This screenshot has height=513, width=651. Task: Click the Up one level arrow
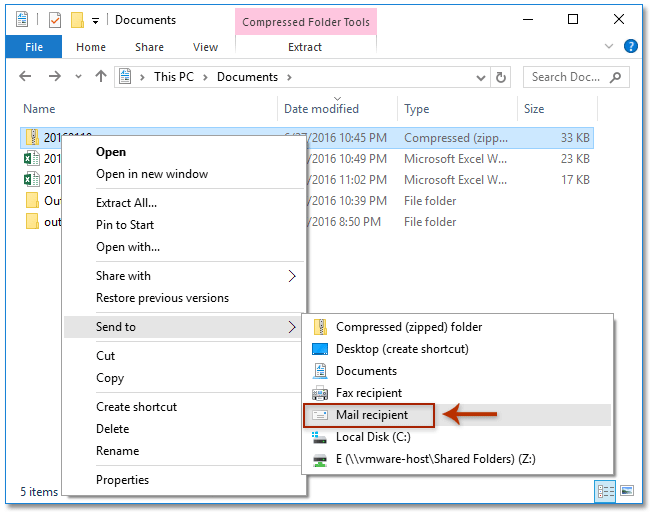pos(100,76)
